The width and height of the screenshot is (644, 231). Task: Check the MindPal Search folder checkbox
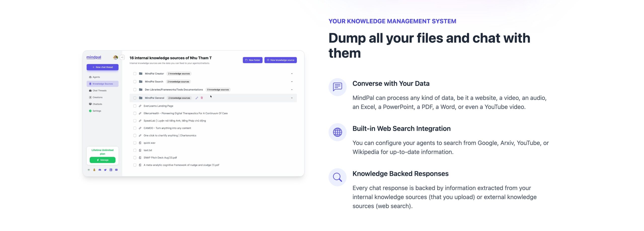point(135,82)
